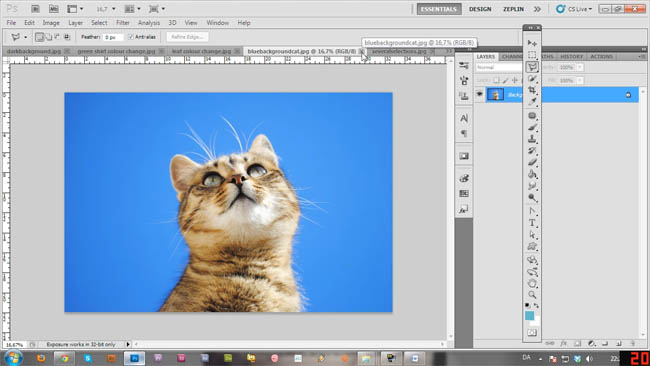Select the Move tool in floating toolbox
The image size is (650, 366).
pyautogui.click(x=532, y=43)
